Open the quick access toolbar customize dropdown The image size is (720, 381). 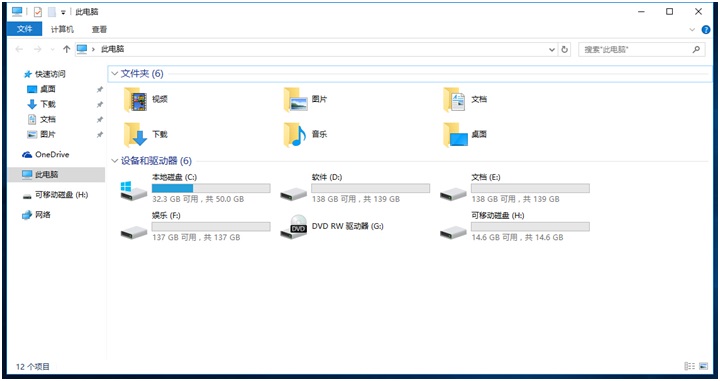click(63, 12)
